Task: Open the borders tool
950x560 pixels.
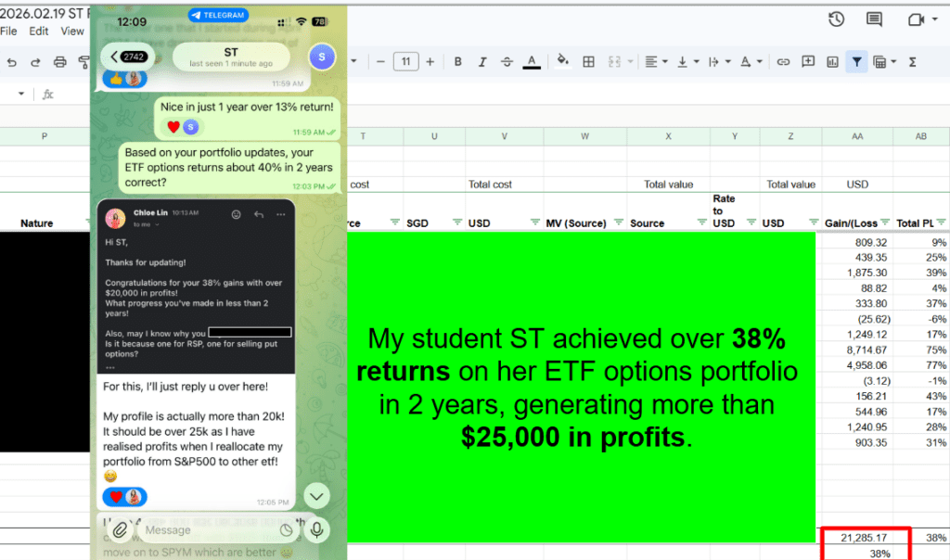Action: pyautogui.click(x=588, y=62)
